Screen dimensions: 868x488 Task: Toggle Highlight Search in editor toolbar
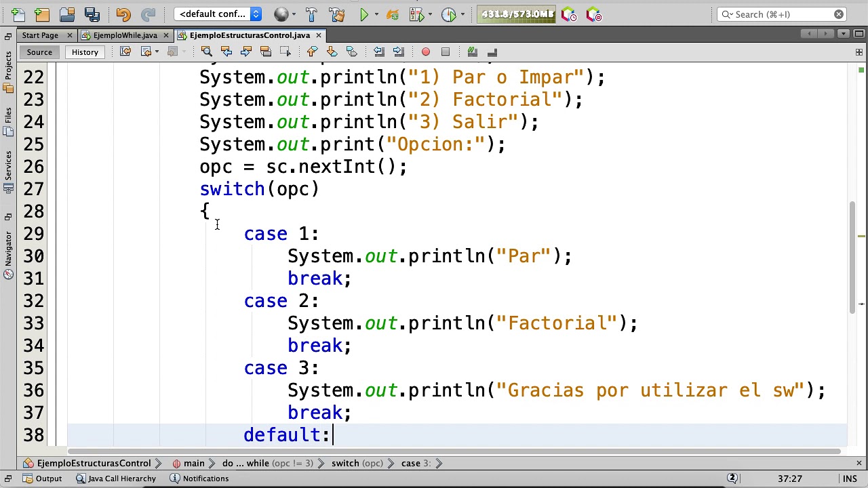click(266, 52)
